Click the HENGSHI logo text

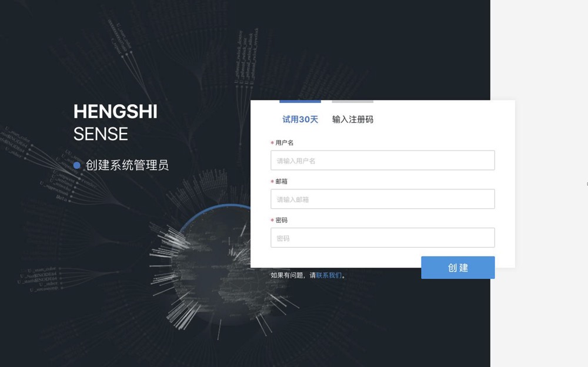pyautogui.click(x=115, y=111)
